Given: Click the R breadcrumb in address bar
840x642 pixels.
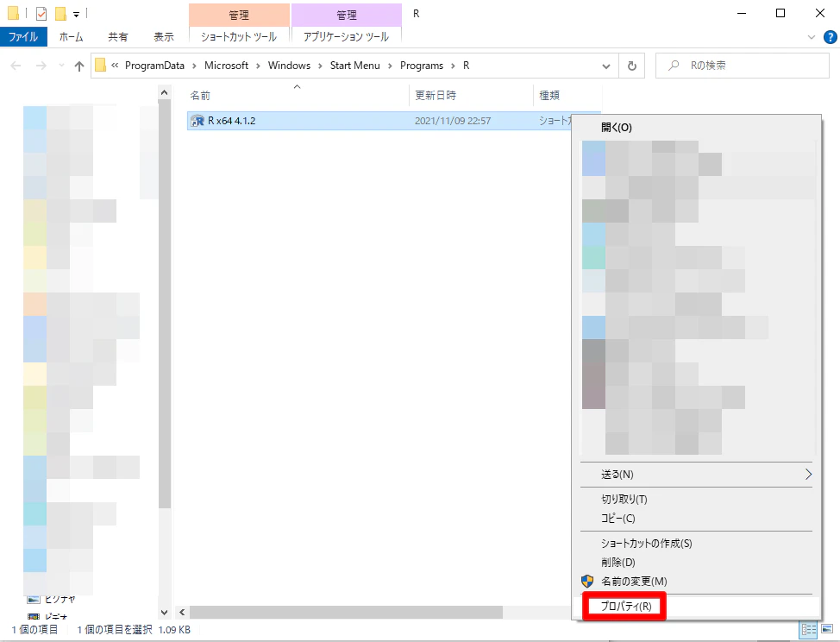Looking at the screenshot, I should point(466,66).
